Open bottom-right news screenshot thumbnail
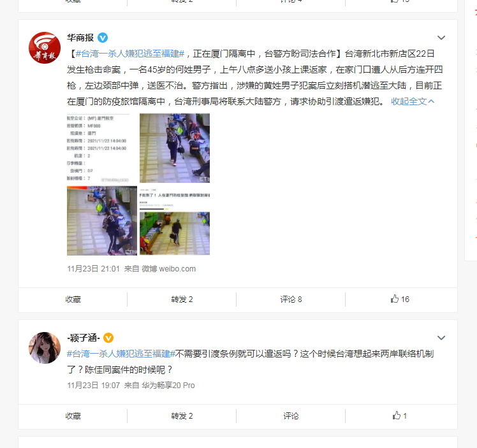 click(x=175, y=220)
